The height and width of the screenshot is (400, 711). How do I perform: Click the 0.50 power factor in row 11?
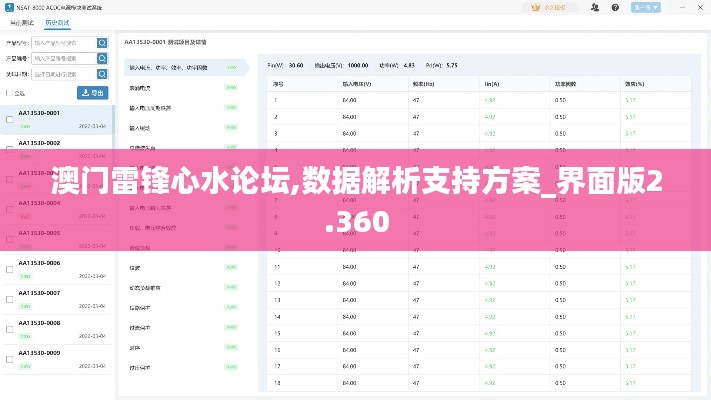(x=560, y=267)
